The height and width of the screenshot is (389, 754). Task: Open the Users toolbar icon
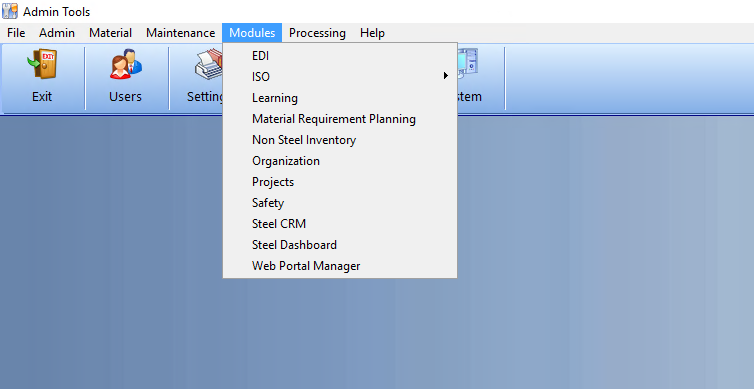click(126, 64)
